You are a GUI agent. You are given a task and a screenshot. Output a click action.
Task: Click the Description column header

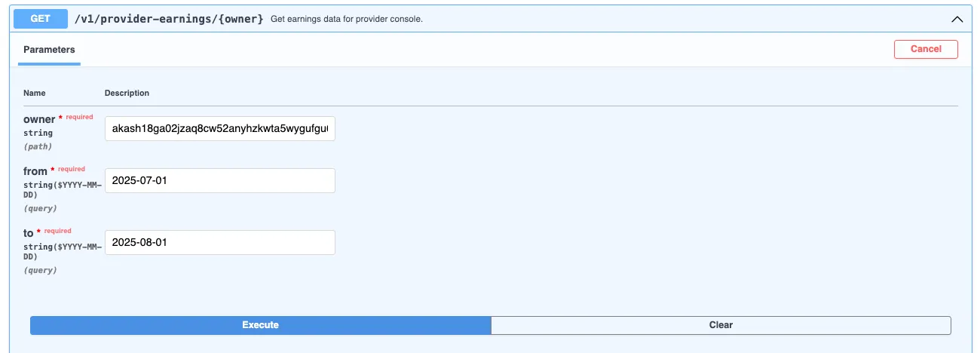[127, 93]
